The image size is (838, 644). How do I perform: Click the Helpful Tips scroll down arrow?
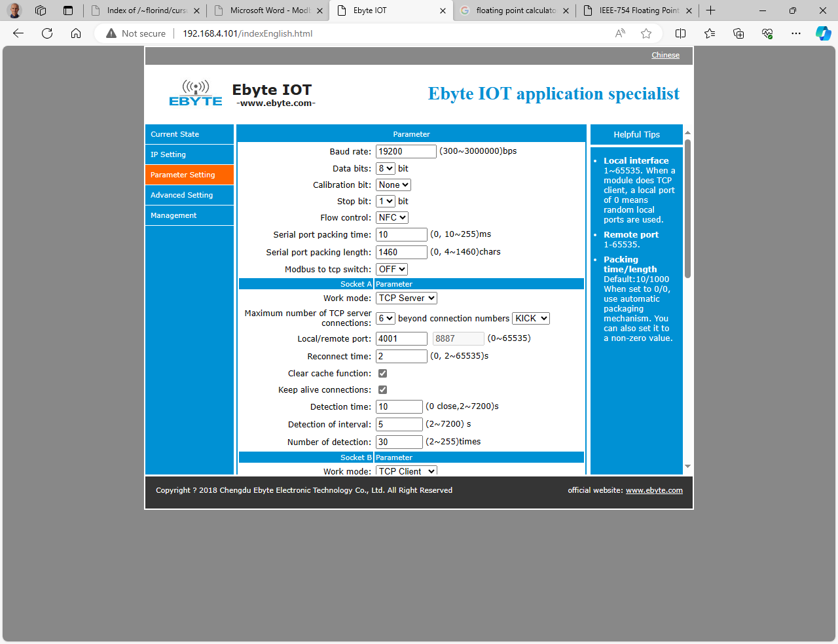[687, 466]
